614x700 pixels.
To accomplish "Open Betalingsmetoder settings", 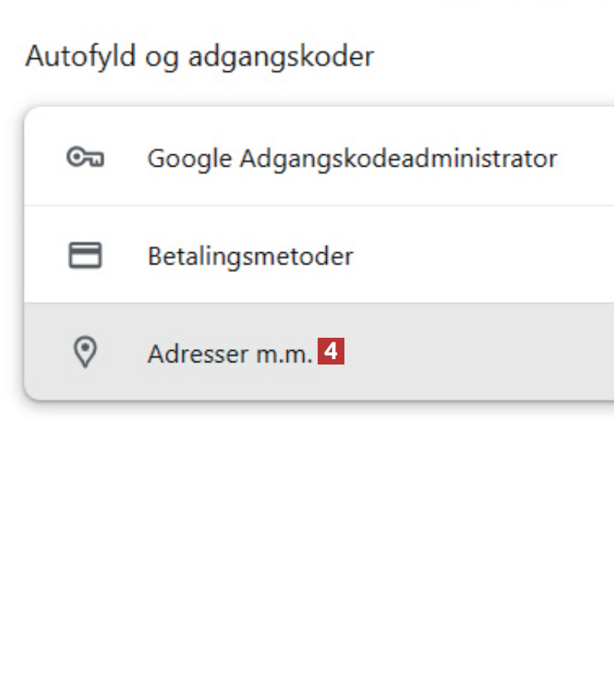I will point(250,256).
